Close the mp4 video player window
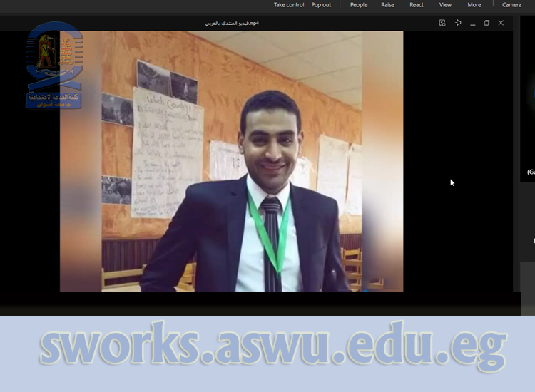535x392 pixels. 501,23
